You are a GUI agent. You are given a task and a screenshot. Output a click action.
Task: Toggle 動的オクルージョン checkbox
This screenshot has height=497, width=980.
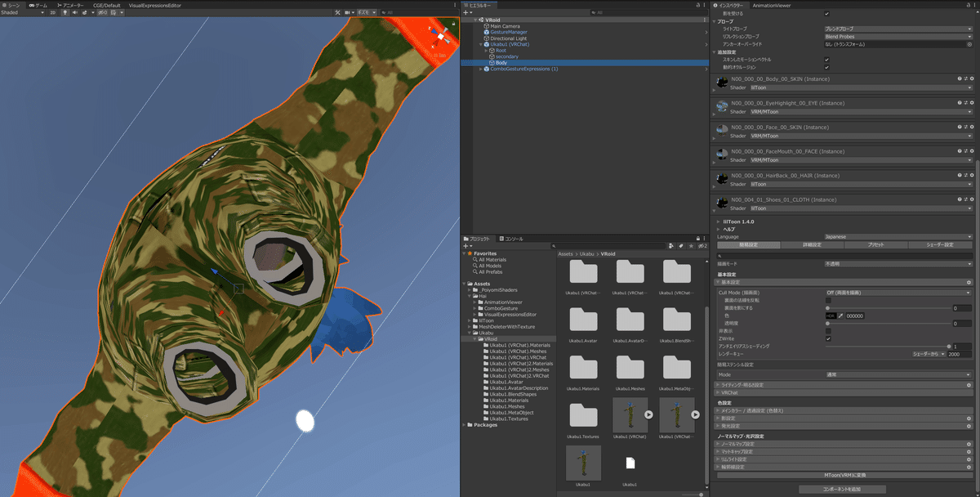click(x=826, y=67)
